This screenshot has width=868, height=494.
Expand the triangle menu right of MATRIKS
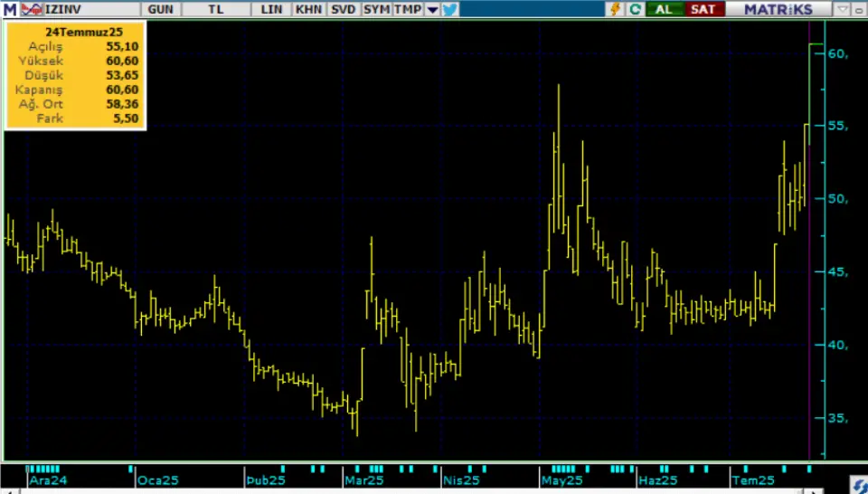coord(842,9)
